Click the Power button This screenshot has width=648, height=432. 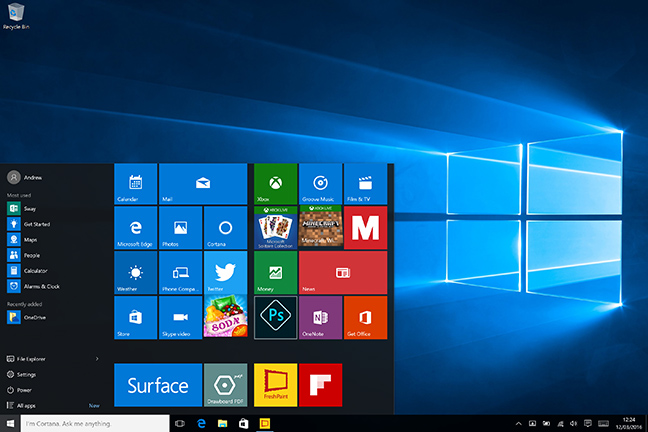[x=19, y=390]
